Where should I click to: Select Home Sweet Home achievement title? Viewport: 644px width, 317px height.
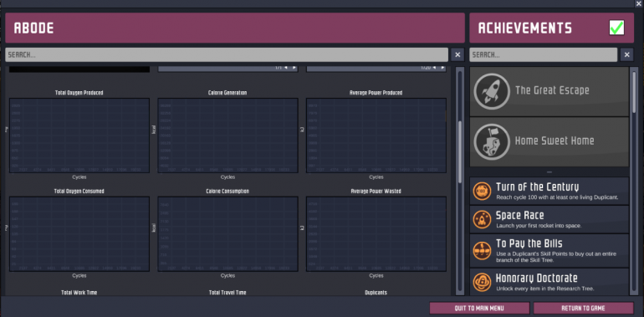pyautogui.click(x=555, y=141)
